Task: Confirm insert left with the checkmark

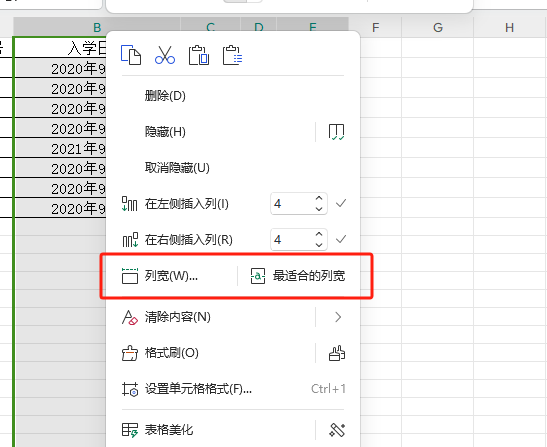Action: (341, 203)
